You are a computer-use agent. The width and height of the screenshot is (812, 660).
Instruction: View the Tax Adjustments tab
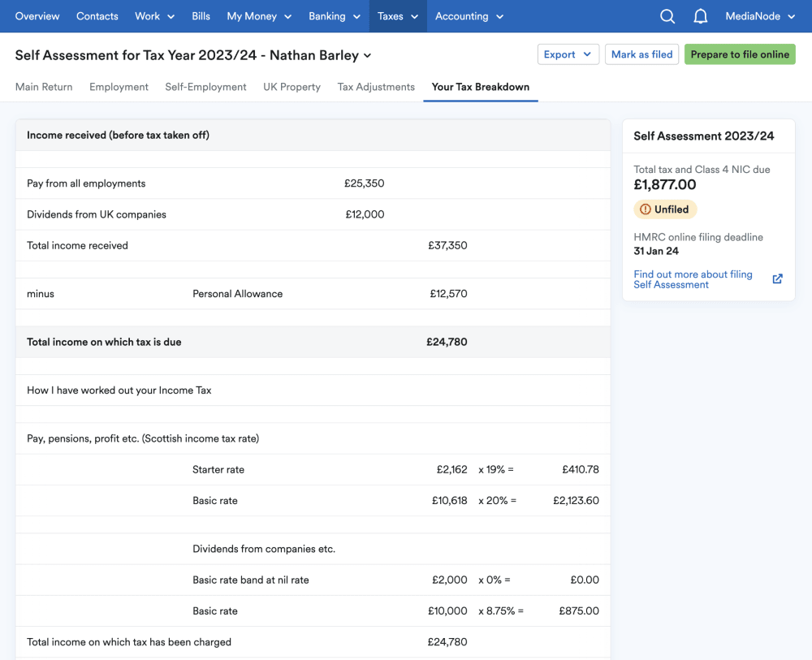[376, 87]
